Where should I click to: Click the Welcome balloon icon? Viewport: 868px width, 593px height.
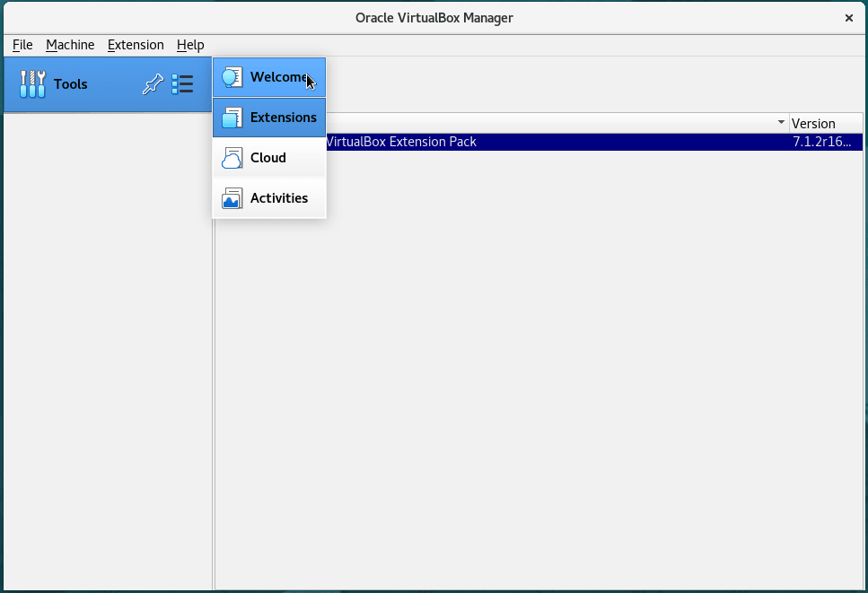[232, 77]
